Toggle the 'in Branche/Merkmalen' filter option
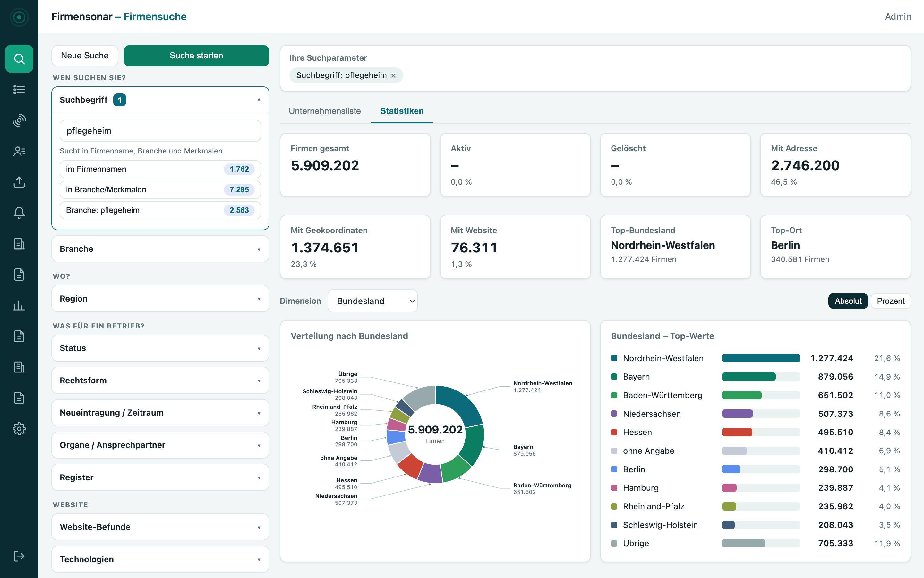Screen dimensions: 924x578 pyautogui.click(x=160, y=189)
